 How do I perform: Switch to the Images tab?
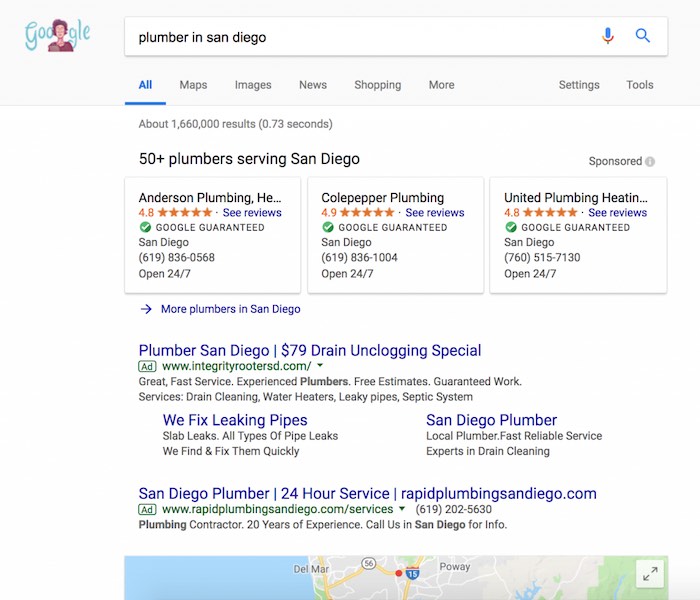click(x=253, y=85)
